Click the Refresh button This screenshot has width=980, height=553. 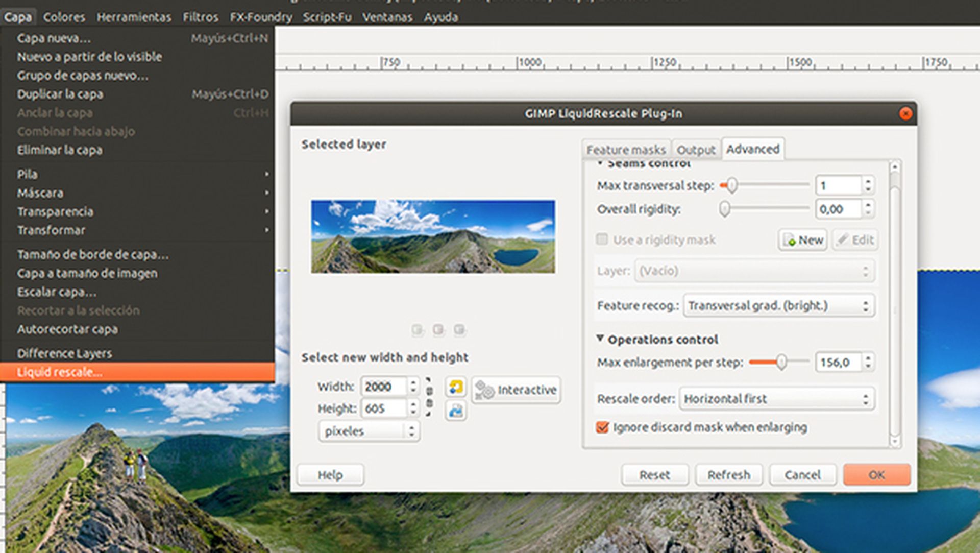pos(728,474)
